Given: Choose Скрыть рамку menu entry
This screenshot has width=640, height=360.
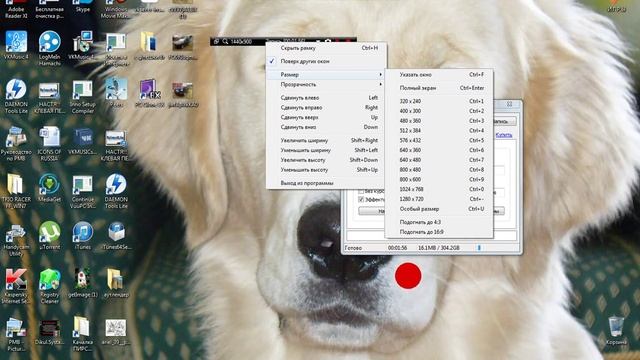Looking at the screenshot, I should tap(325, 48).
